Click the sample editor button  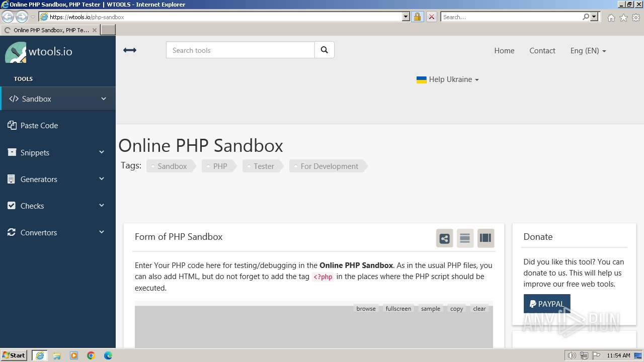tap(430, 309)
